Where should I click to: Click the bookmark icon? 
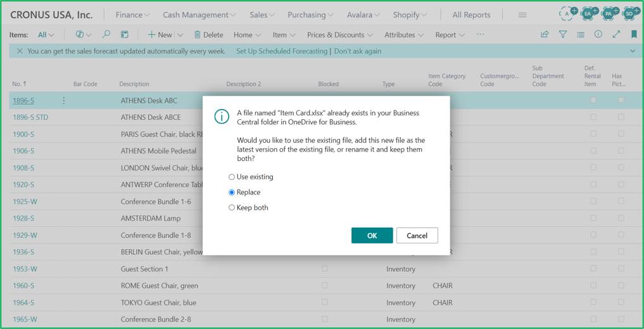(x=634, y=34)
